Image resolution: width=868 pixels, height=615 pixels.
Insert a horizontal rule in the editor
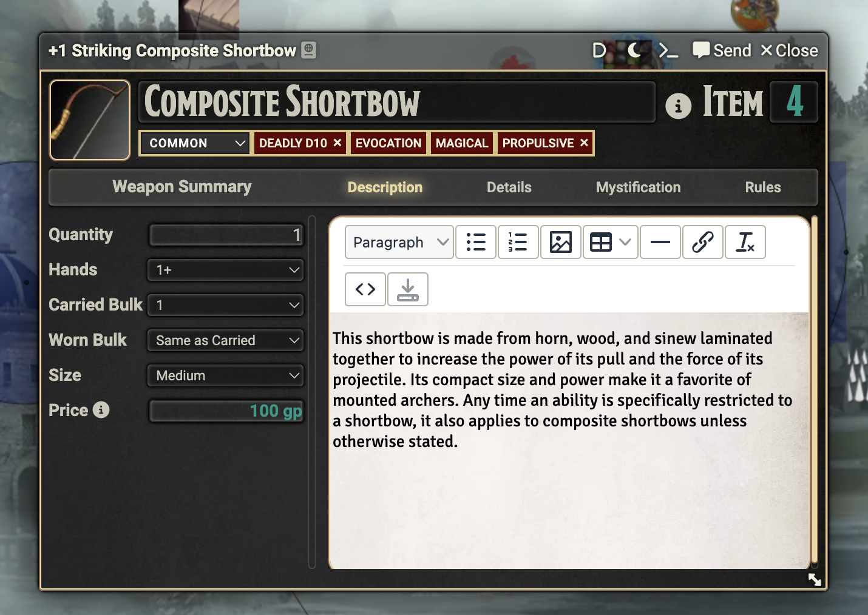(660, 242)
